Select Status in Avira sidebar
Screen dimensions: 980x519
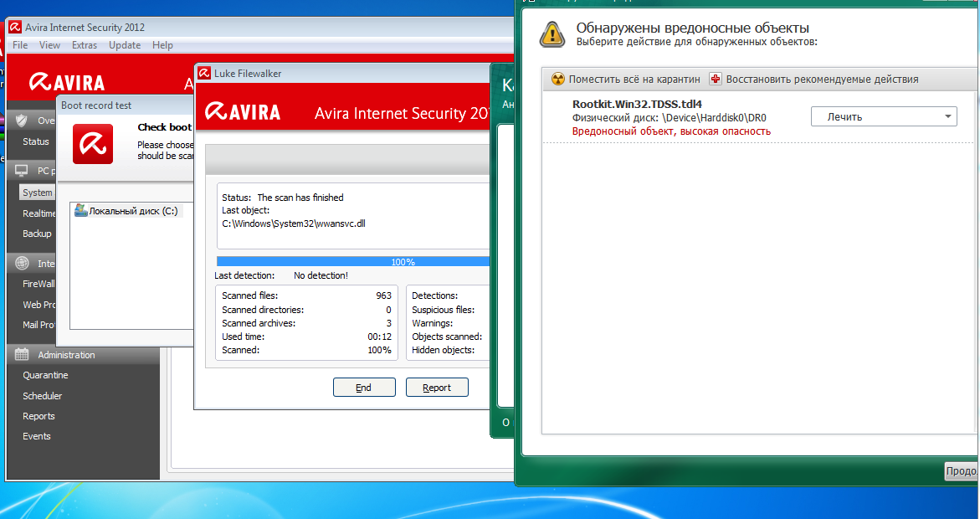[x=36, y=141]
